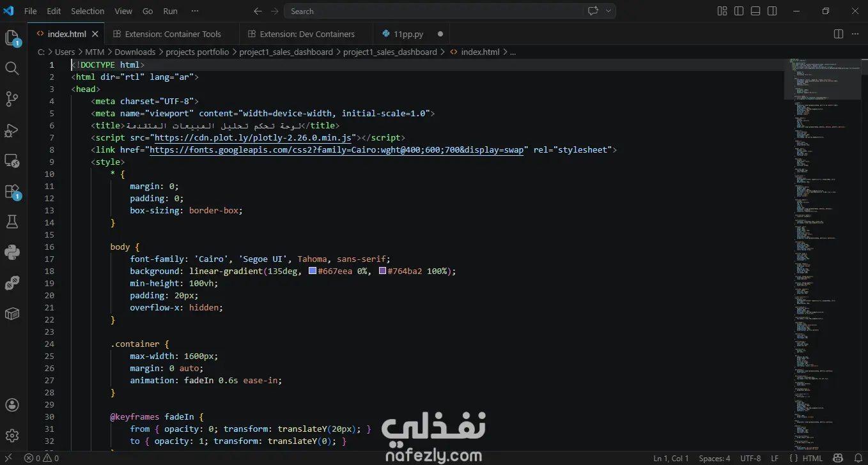Go forward with the right arrow
The height and width of the screenshot is (465, 868).
pos(274,11)
